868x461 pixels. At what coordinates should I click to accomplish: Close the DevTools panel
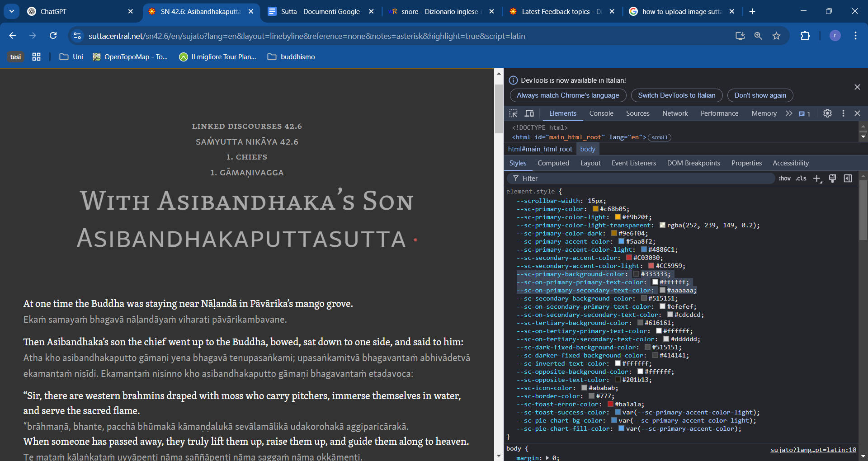857,113
